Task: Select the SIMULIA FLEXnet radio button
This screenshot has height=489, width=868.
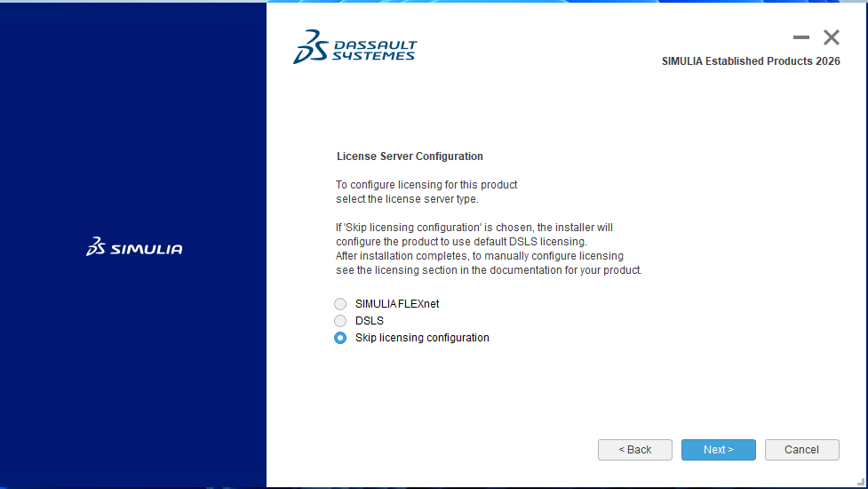Action: (x=340, y=304)
